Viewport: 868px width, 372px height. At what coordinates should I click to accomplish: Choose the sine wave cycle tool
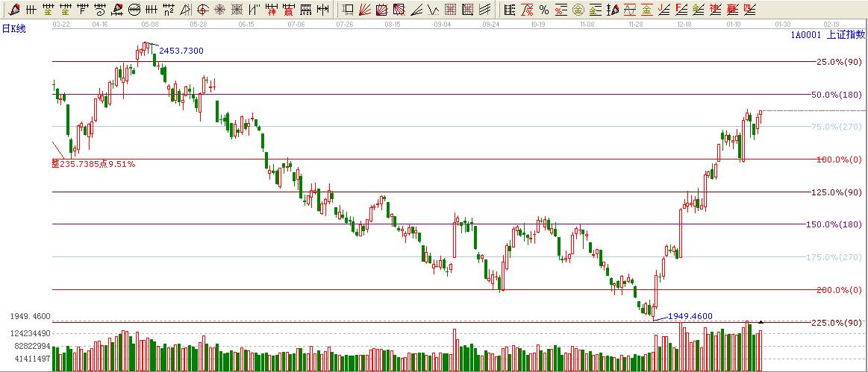tap(629, 10)
